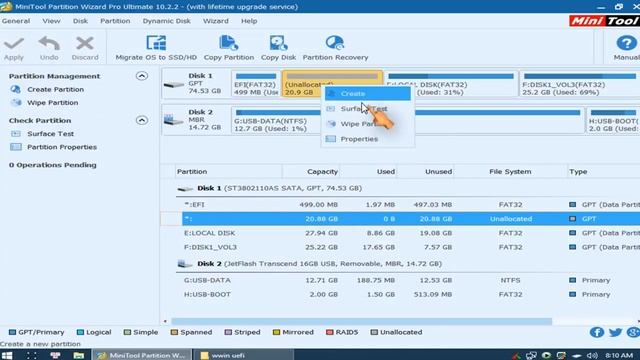Open the View menu

tap(51, 21)
